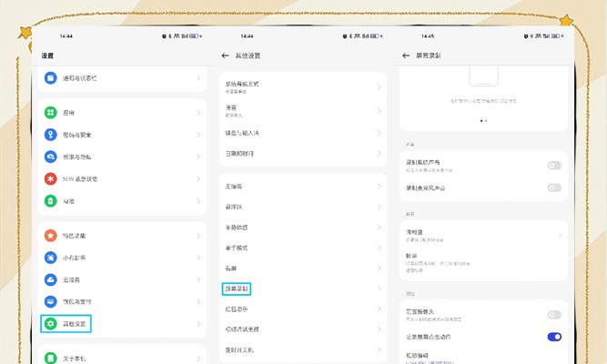607x364 pixels.
Task: Open the 日期和时间 row chevron
Action: click(379, 154)
